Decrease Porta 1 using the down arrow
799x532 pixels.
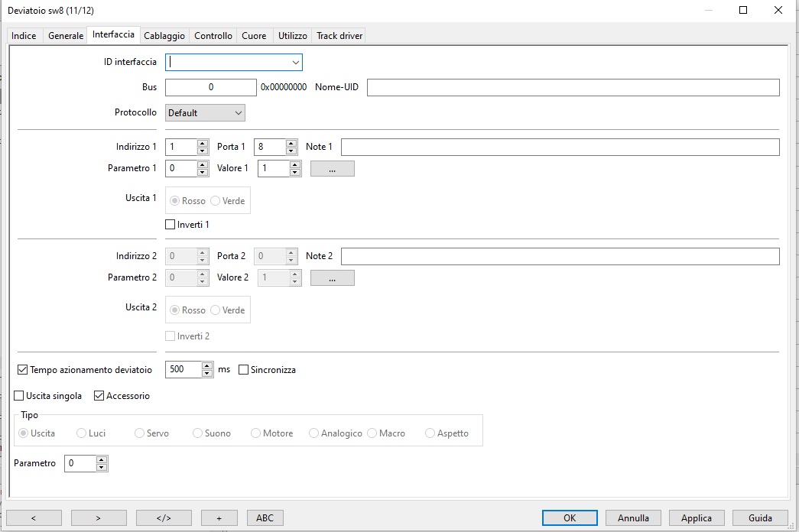click(291, 151)
